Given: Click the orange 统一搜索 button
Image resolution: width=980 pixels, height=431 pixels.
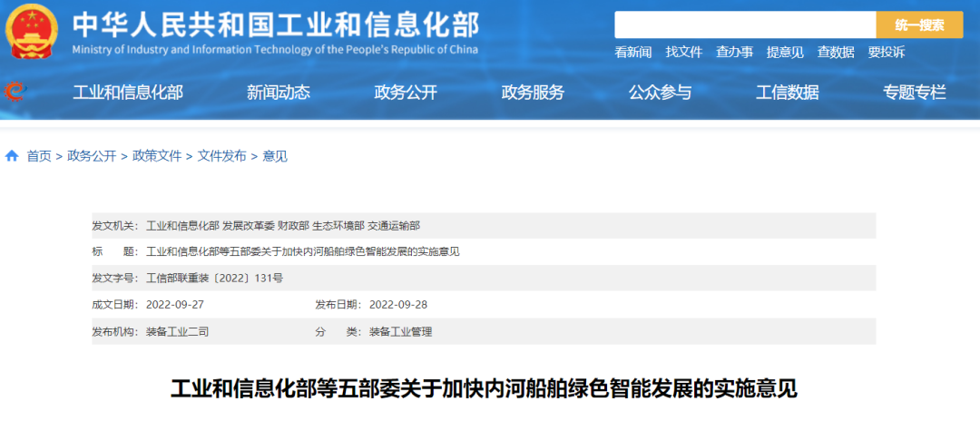Looking at the screenshot, I should click(919, 25).
